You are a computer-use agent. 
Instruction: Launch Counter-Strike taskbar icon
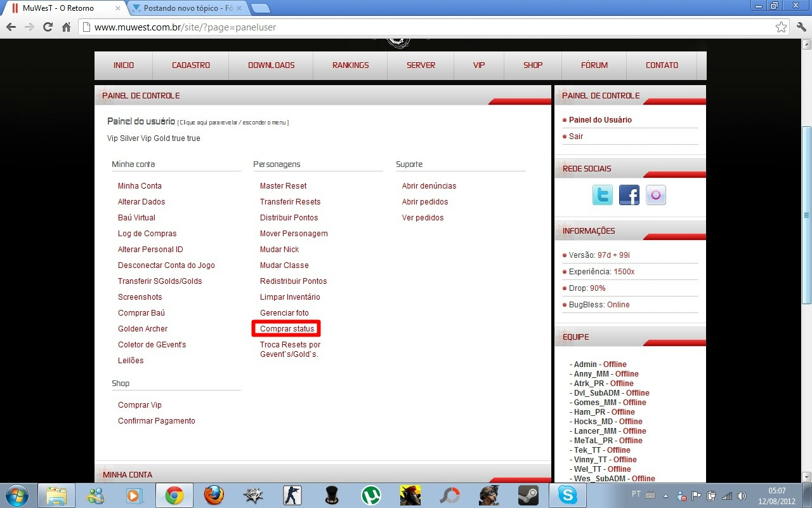pos(292,495)
